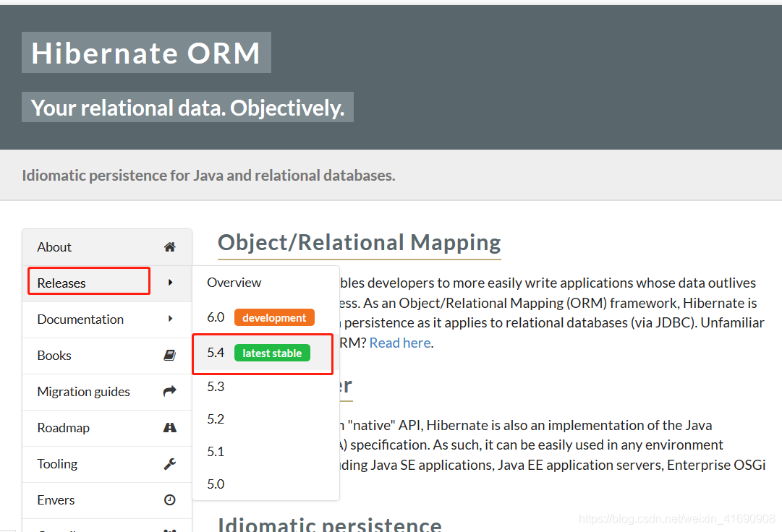The height and width of the screenshot is (532, 782).
Task: Expand the Documentation submenu arrow
Action: [x=170, y=319]
